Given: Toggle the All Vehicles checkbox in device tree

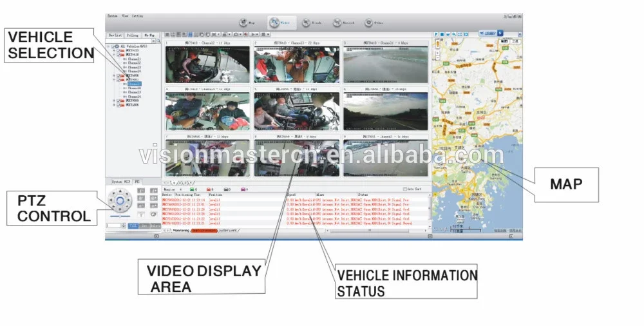Looking at the screenshot, I should tap(113, 46).
